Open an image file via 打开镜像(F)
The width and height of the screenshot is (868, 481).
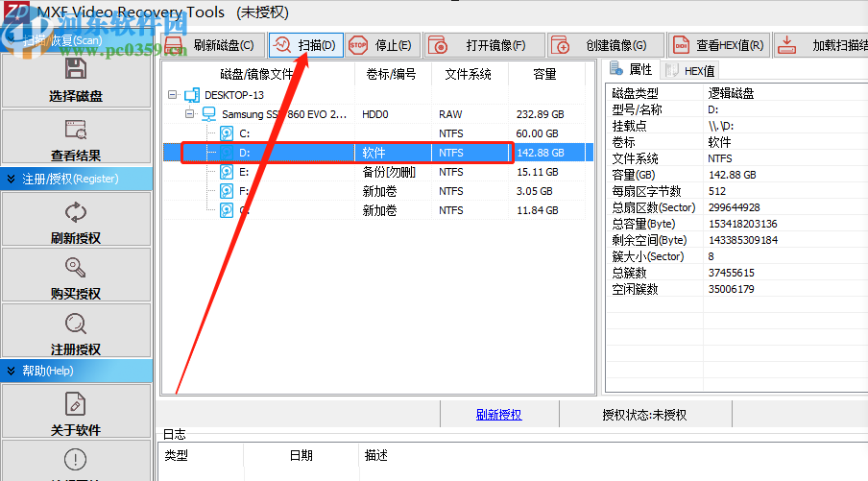click(x=484, y=45)
